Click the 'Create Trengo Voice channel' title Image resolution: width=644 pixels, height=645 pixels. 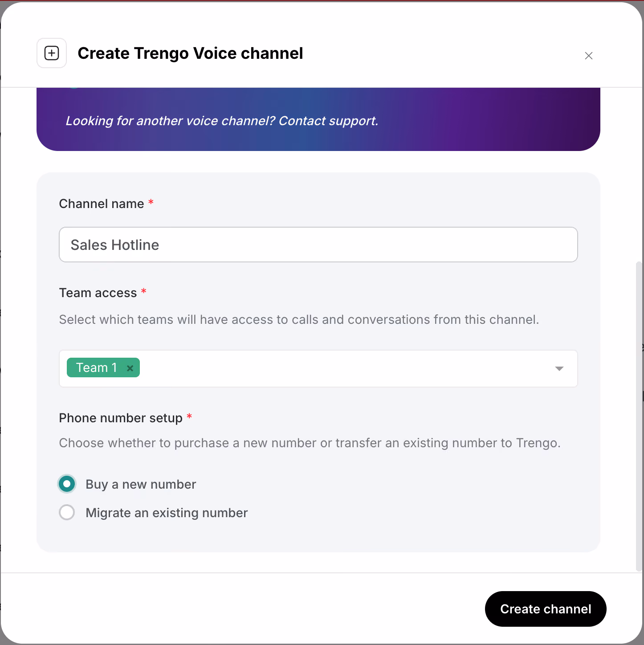coord(190,53)
